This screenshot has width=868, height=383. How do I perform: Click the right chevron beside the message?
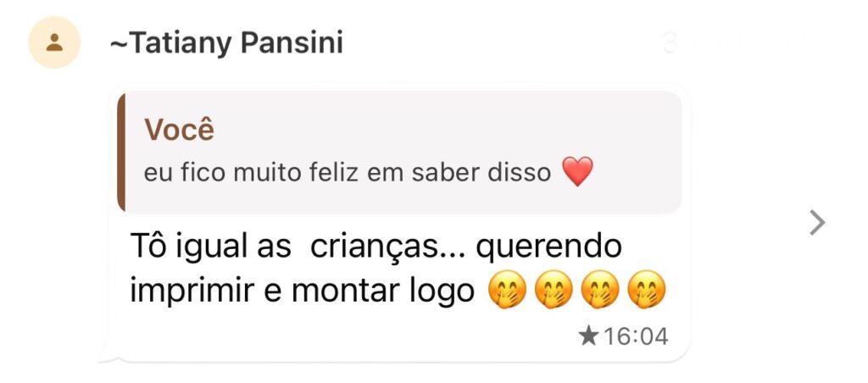(x=817, y=223)
